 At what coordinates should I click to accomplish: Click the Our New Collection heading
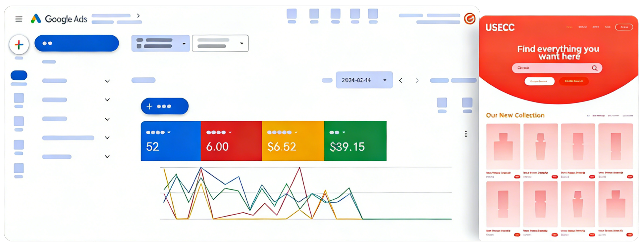point(515,115)
